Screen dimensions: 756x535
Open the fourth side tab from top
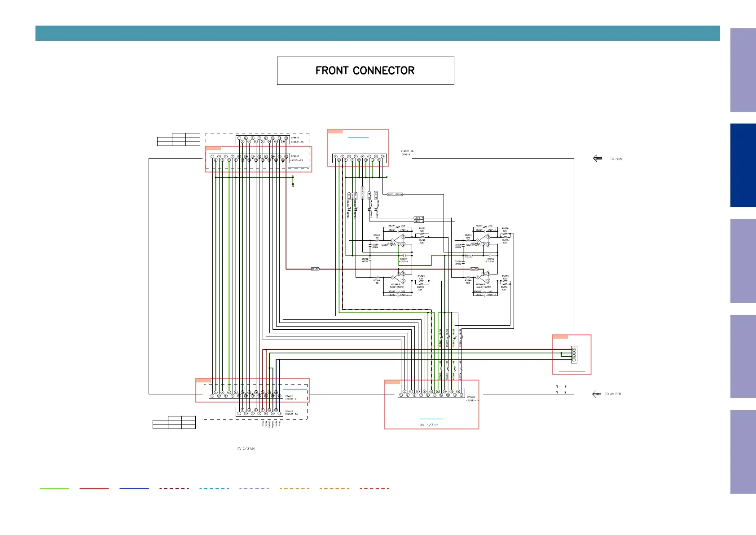point(743,356)
